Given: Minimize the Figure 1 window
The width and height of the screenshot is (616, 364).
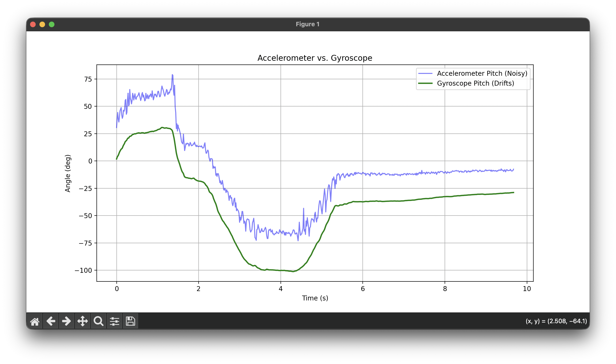Looking at the screenshot, I should click(42, 24).
